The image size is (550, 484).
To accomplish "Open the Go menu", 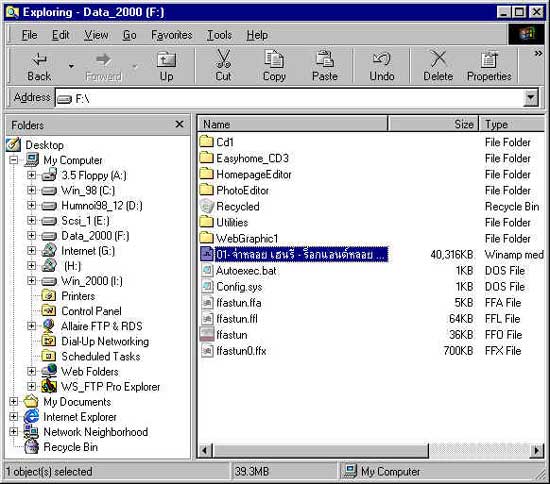I will pos(129,35).
